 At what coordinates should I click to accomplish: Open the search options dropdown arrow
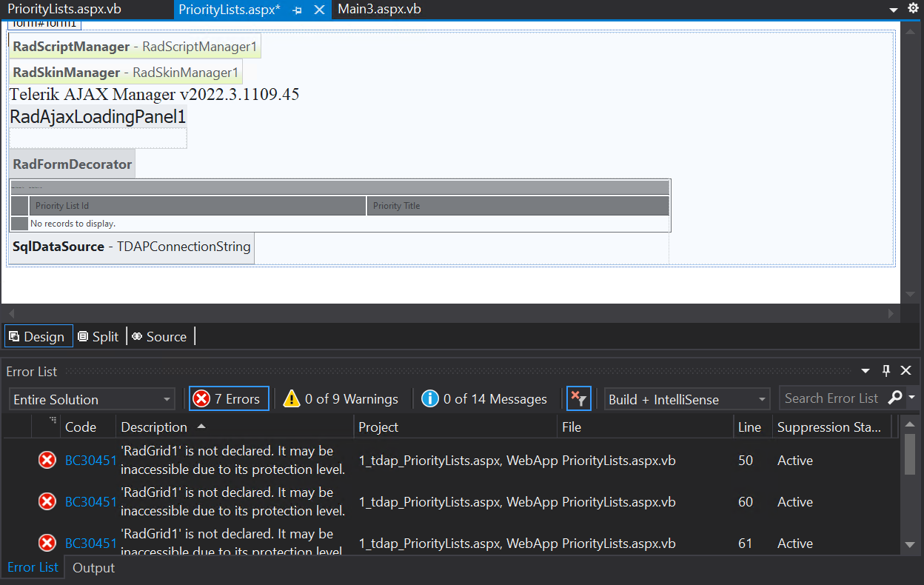[x=911, y=398]
